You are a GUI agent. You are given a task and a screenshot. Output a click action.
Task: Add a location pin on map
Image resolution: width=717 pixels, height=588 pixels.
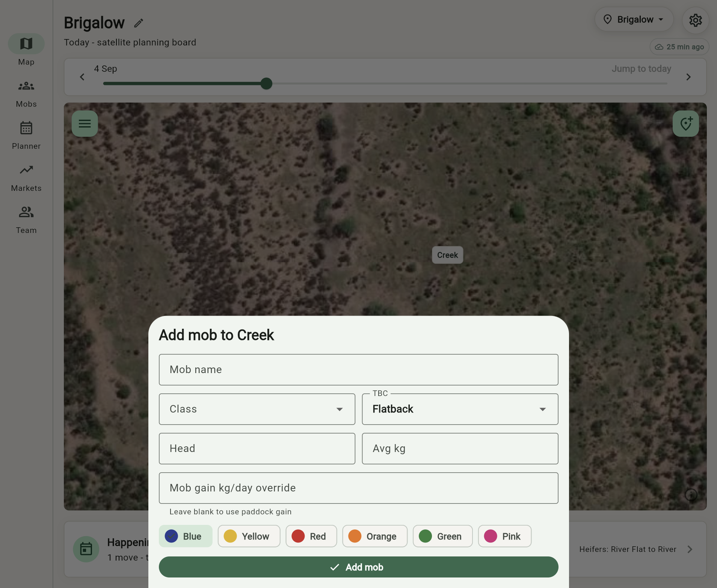click(685, 124)
